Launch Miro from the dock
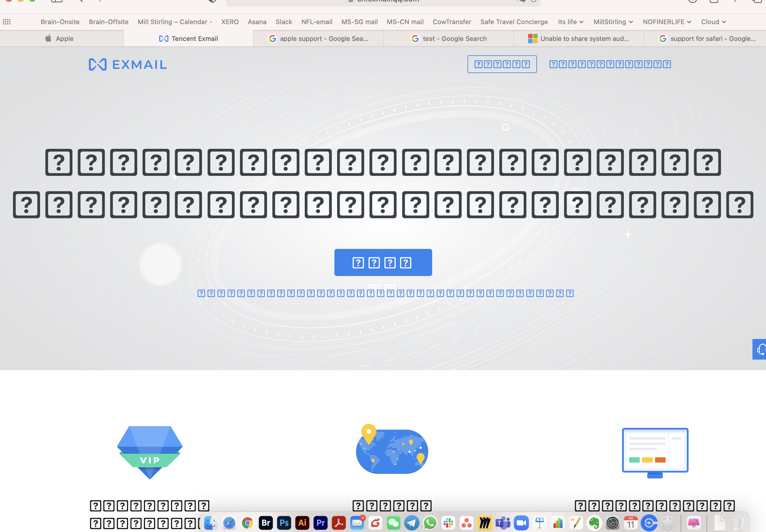 click(x=485, y=523)
